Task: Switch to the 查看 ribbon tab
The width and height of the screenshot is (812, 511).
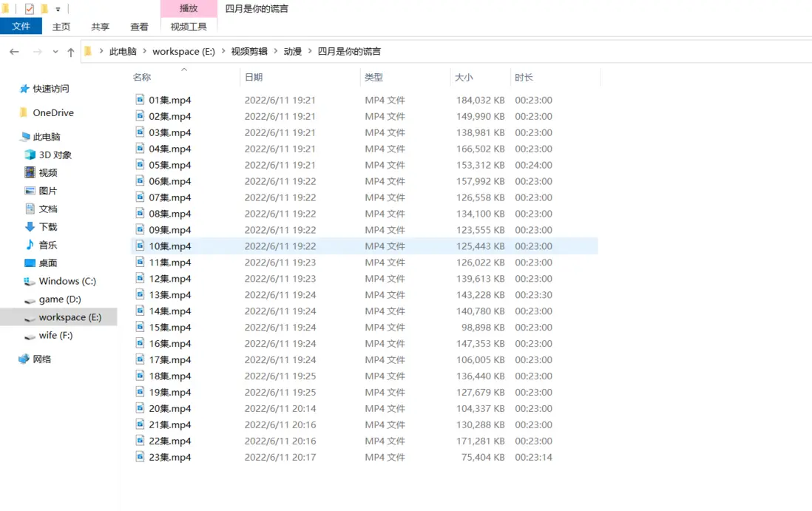Action: click(x=139, y=27)
